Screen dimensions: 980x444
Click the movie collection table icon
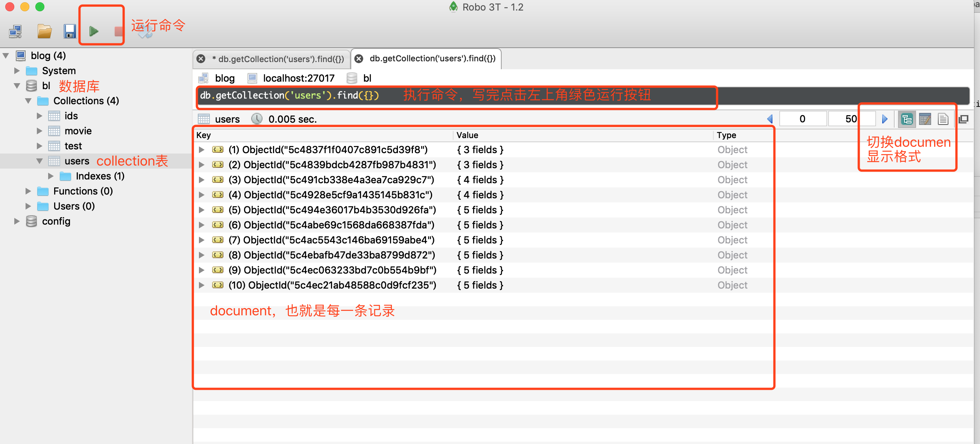54,131
